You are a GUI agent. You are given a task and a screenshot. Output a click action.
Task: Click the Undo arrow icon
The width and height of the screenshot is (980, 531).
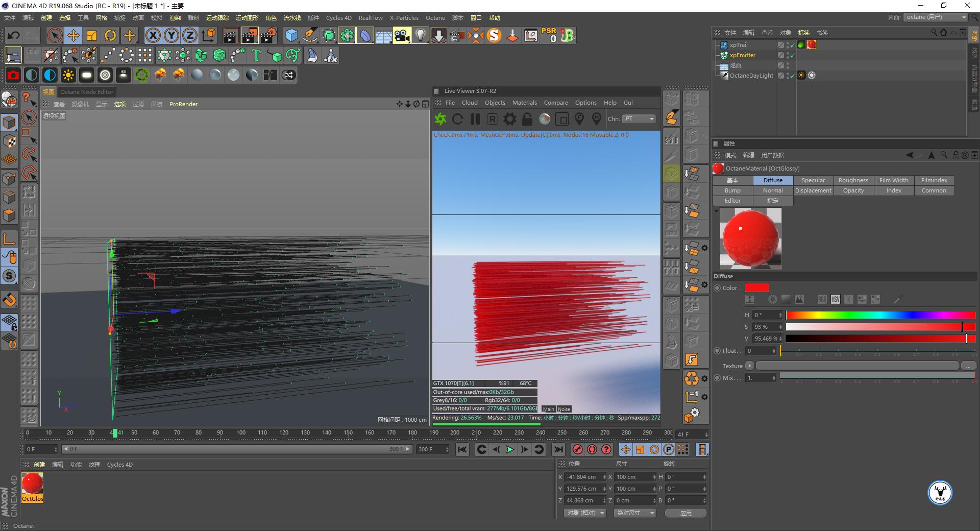14,35
